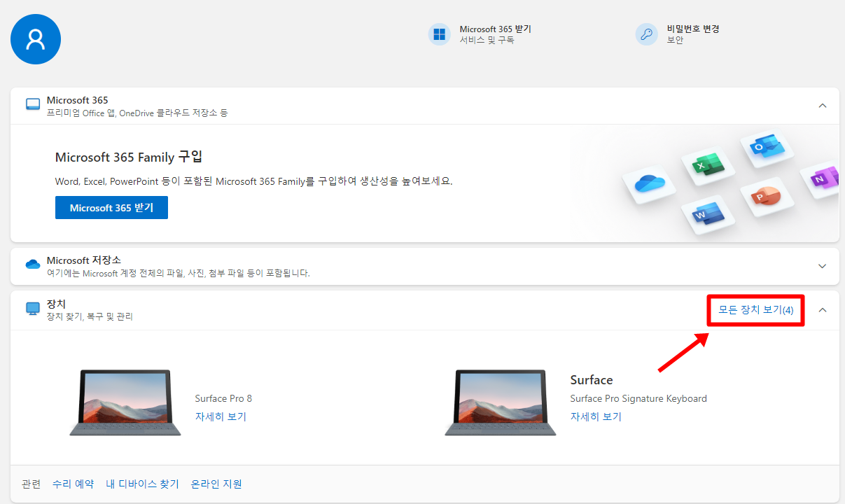Click the Surface Pro 8 device name
This screenshot has height=504, width=845.
click(x=223, y=398)
